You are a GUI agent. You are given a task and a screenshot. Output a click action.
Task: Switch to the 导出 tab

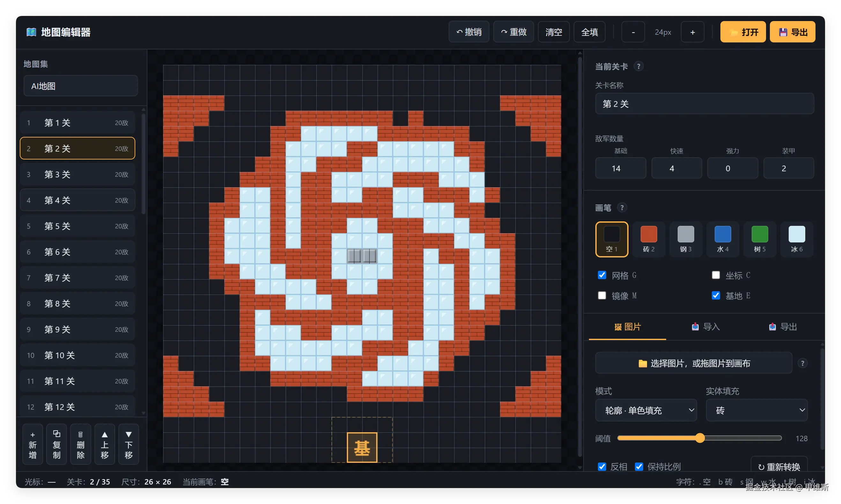tap(783, 327)
